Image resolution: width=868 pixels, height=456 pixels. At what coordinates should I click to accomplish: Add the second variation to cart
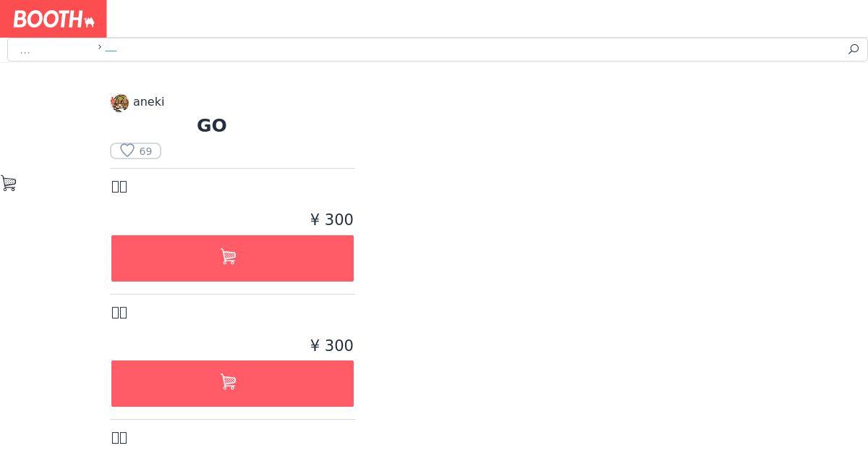pos(232,384)
